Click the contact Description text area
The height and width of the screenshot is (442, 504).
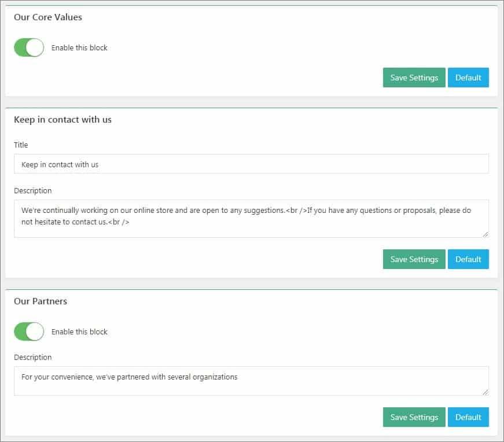coord(251,219)
